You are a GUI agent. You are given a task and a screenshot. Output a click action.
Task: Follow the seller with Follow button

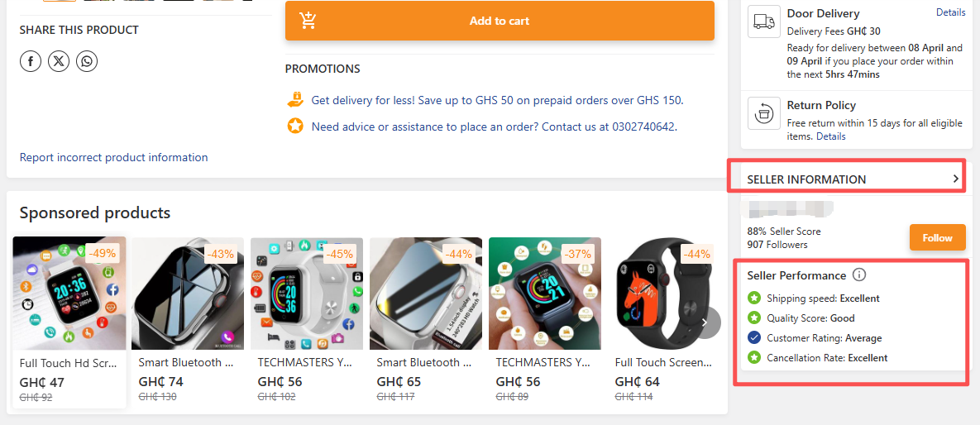click(938, 237)
